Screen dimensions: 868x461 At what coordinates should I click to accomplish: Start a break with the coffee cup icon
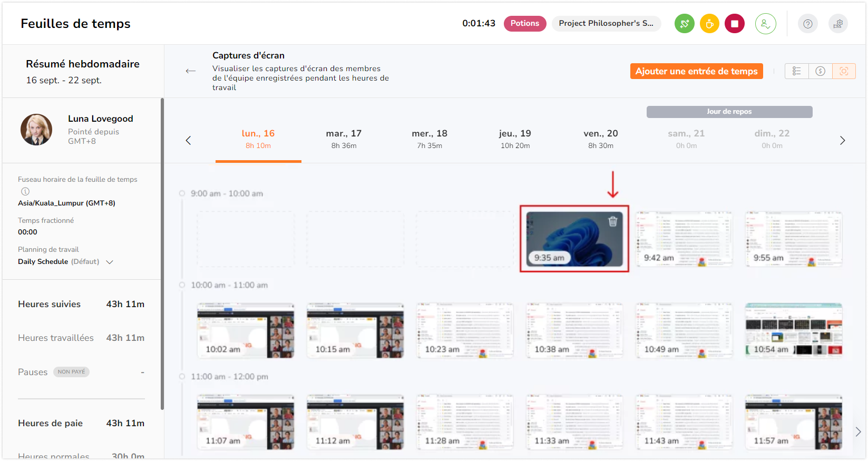[x=709, y=24]
